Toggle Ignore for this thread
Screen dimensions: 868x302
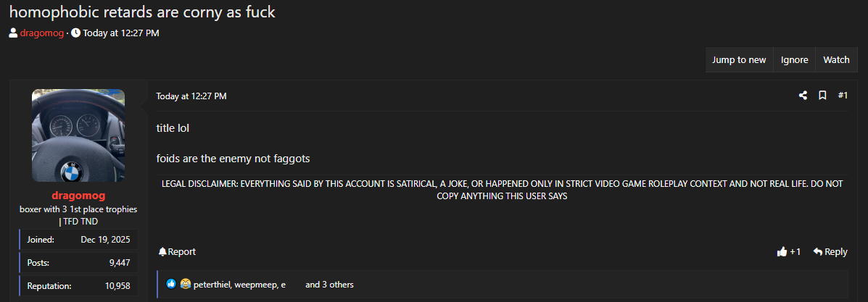click(794, 59)
